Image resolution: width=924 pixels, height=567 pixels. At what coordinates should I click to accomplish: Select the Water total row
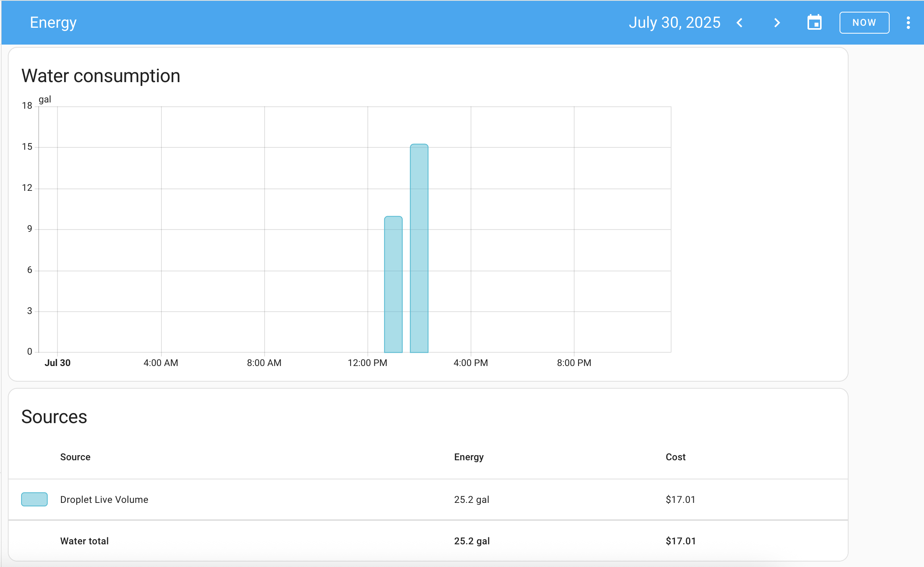84,541
